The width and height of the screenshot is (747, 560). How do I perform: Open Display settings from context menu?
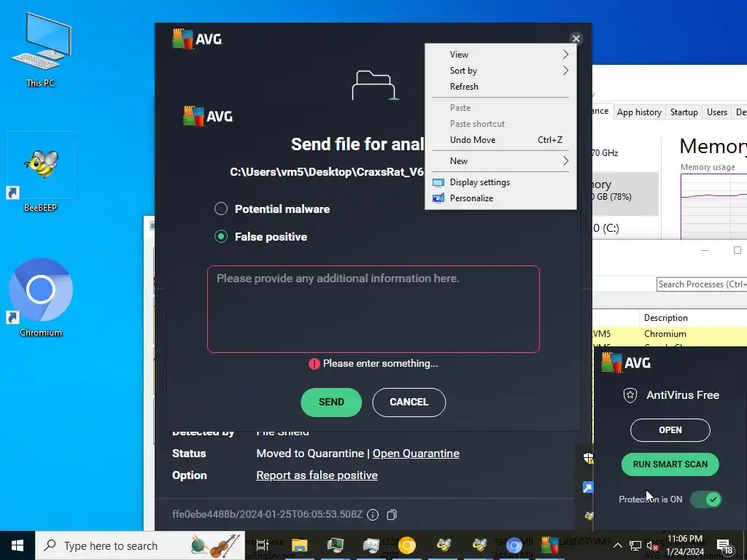click(x=500, y=182)
